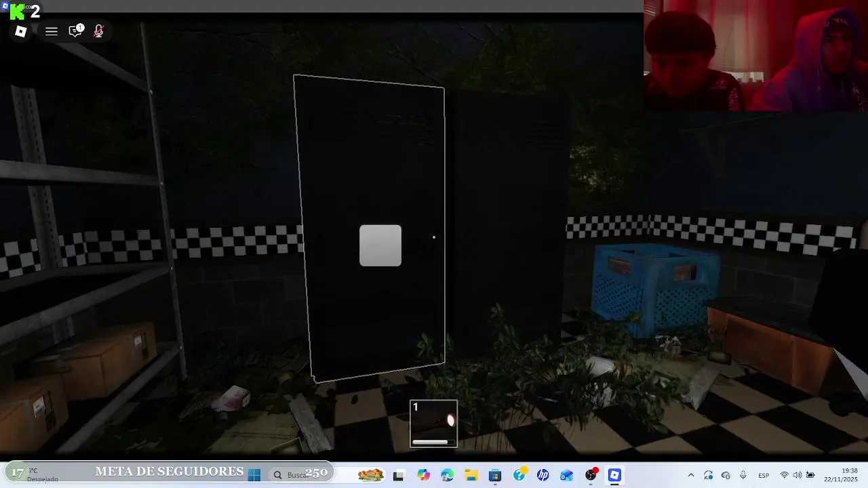Click the white interact button on the door

(380, 245)
